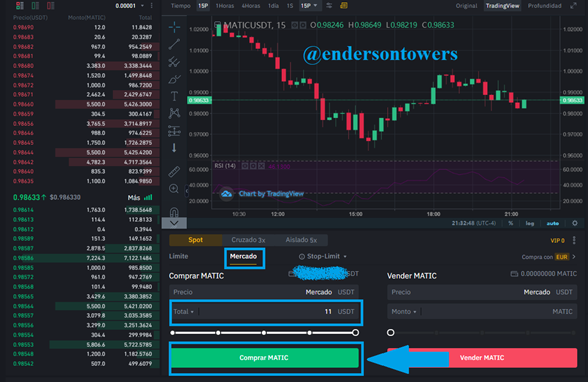Screen dimensions: 588x382
Task: Click the Vender MATIC button
Action: pos(482,358)
